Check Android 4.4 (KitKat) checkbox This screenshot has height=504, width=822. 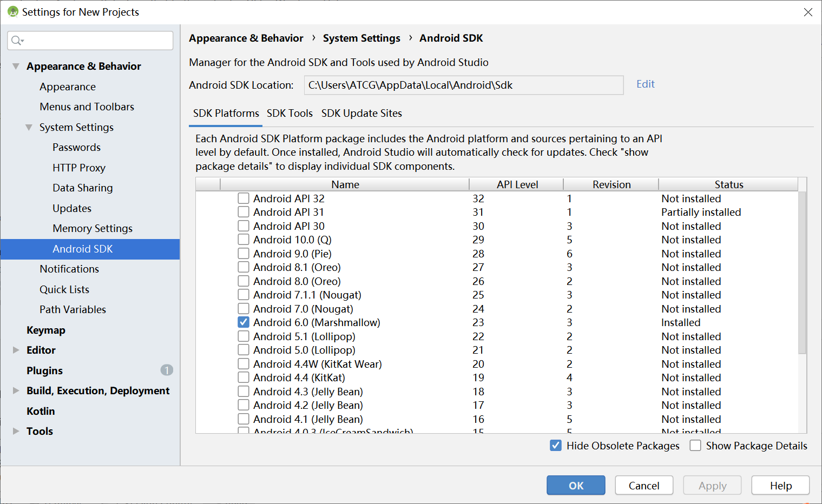(x=244, y=377)
